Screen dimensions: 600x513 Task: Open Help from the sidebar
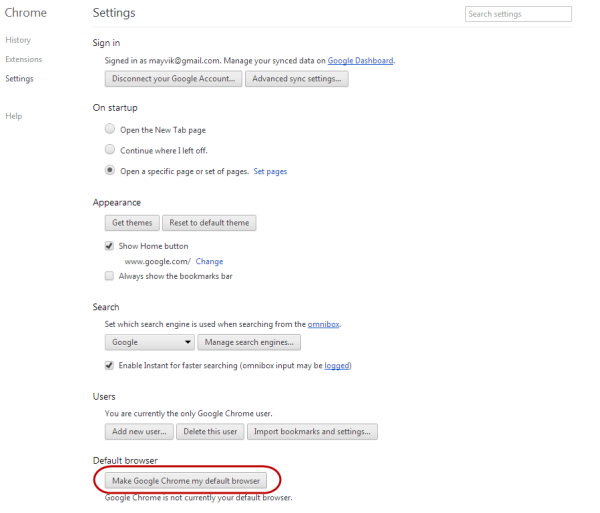point(14,116)
